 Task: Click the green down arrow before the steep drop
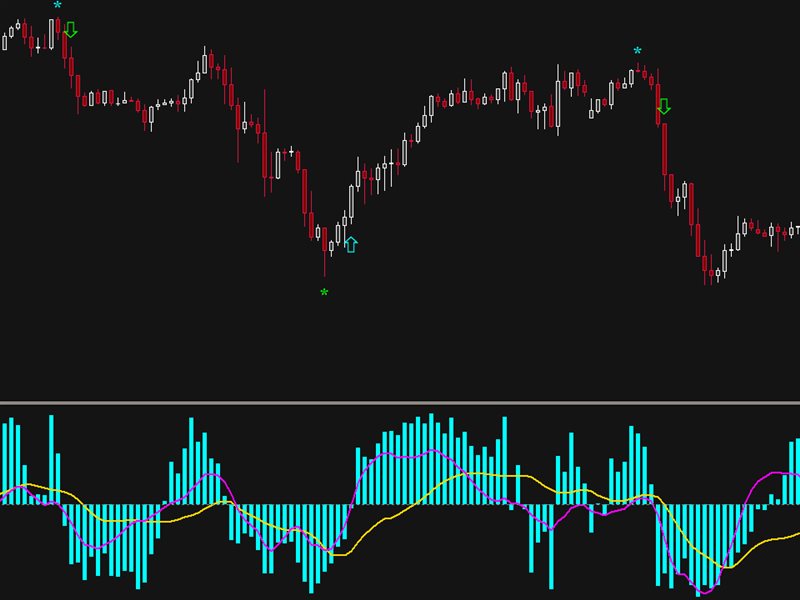coord(664,106)
